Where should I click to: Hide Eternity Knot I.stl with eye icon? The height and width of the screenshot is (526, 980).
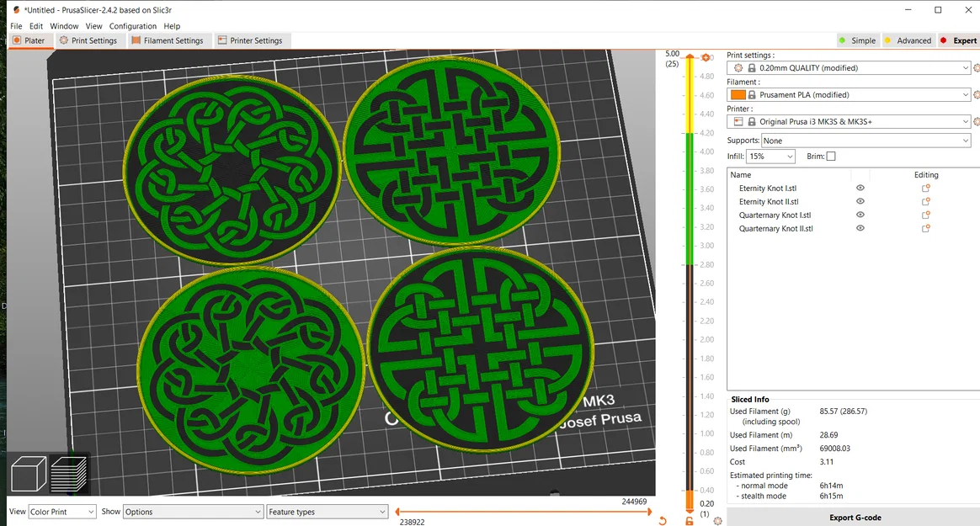coord(860,188)
